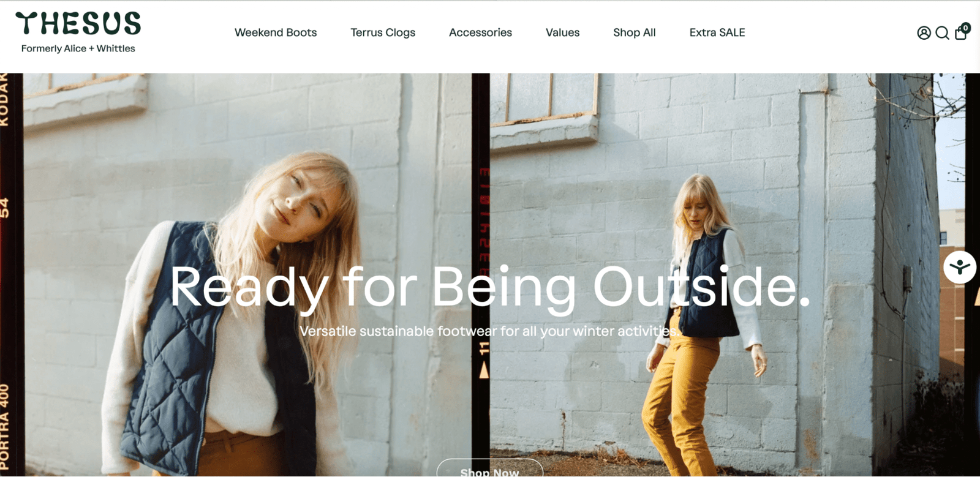Click the close-up photo of smiling woman
Image resolution: width=980 pixels, height=477 pixels.
[x=248, y=275]
